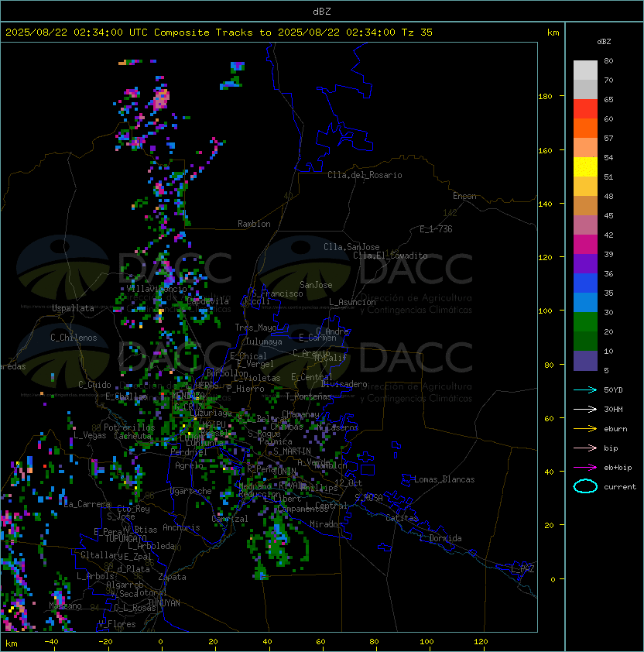
Task: Pick the green swatch between 30 and 20
Action: coord(585,322)
